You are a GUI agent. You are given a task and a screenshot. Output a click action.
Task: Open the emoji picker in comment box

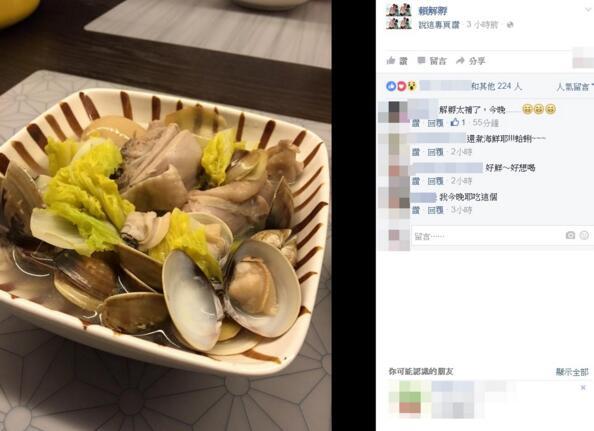coord(585,236)
